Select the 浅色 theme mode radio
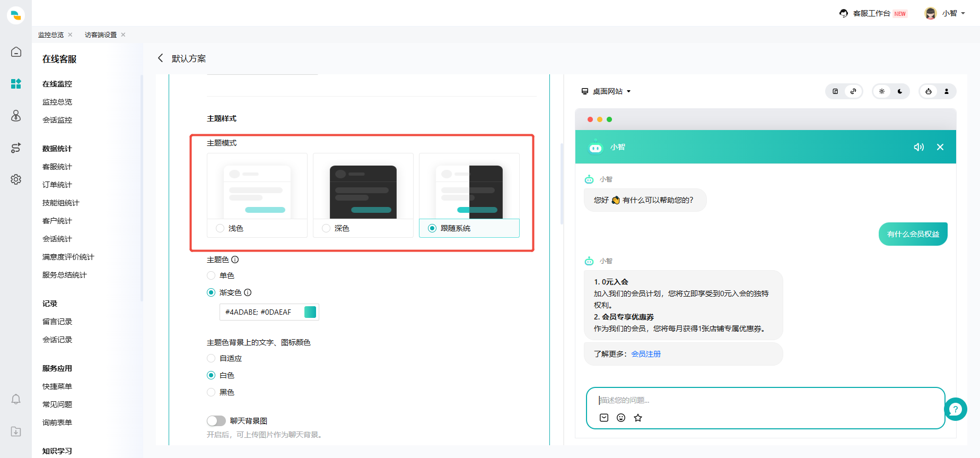The width and height of the screenshot is (980, 458). pos(220,228)
